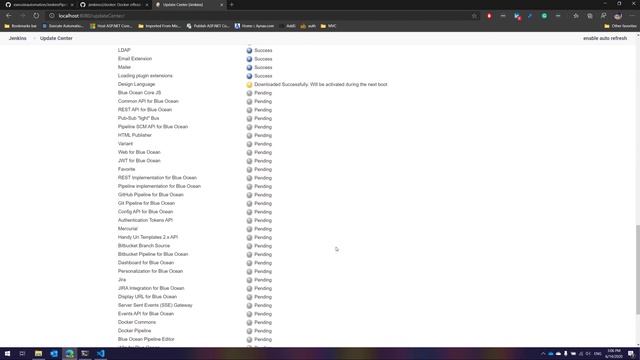Reload the Update Center page
The width and height of the screenshot is (640, 360).
tap(36, 16)
